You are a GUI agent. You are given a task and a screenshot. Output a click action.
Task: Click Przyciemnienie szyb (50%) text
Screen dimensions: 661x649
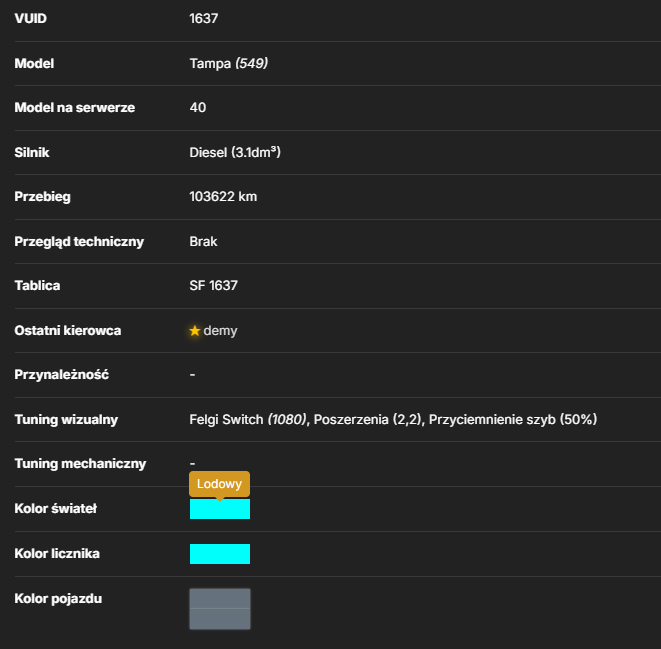[513, 420]
